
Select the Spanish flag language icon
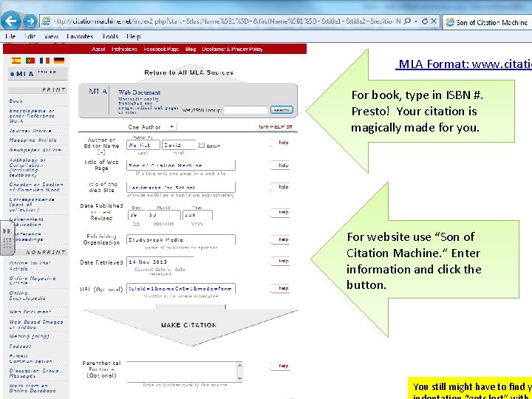(x=16, y=61)
